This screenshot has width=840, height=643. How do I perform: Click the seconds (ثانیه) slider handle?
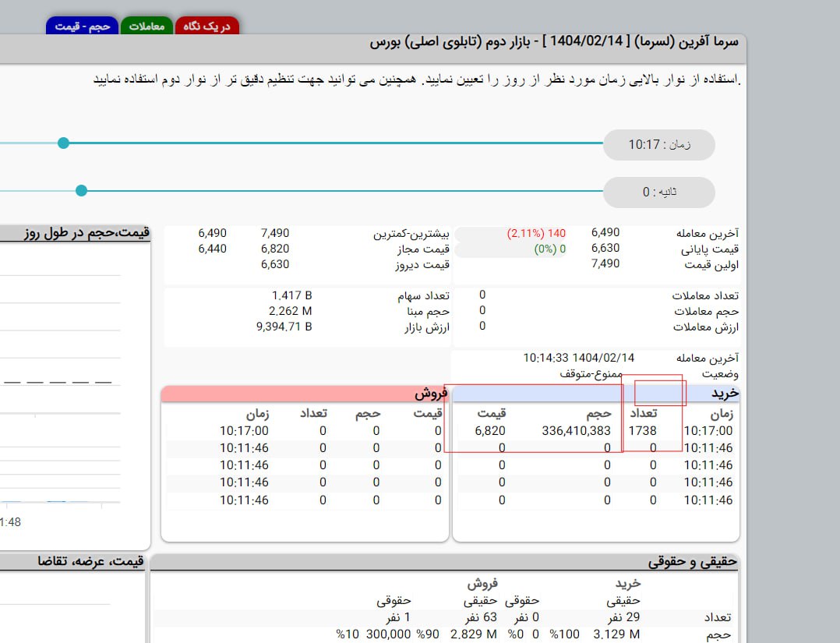click(x=81, y=191)
